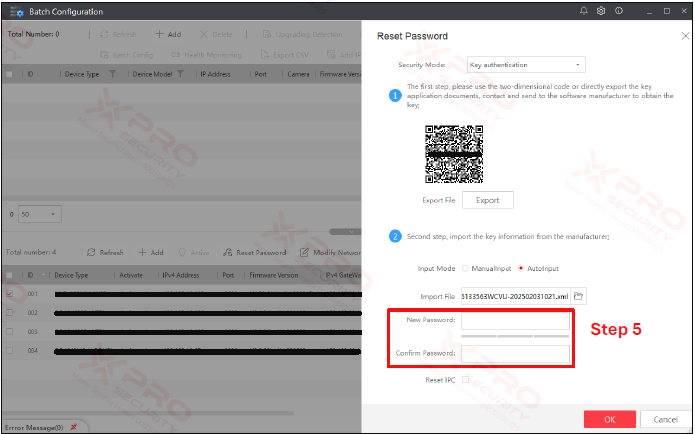Image resolution: width=695 pixels, height=434 pixels.
Task: Open Error Message(0) status tab
Action: click(x=34, y=427)
